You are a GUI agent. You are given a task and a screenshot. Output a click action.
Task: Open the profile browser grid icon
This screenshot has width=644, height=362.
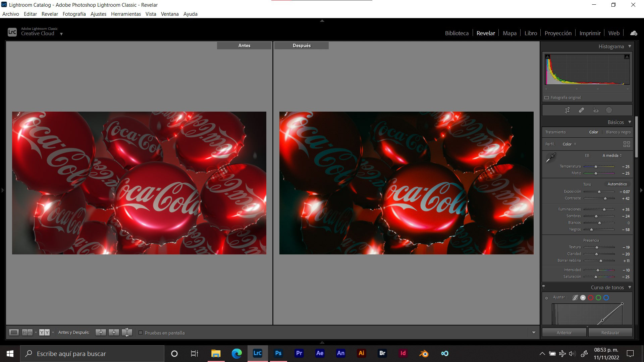627,144
